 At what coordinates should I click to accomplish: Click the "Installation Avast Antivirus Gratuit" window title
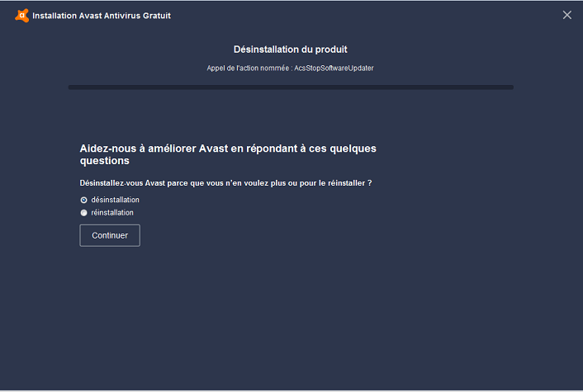pos(102,16)
